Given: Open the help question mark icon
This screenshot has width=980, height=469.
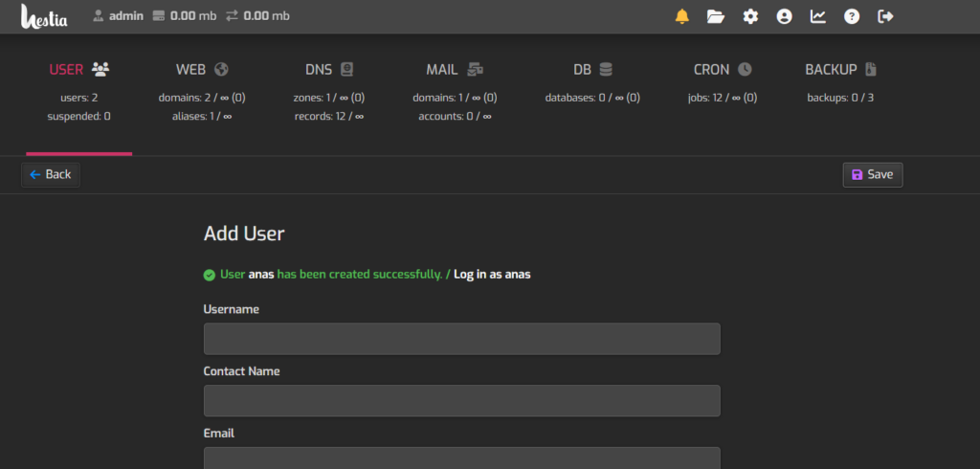Looking at the screenshot, I should coord(852,16).
